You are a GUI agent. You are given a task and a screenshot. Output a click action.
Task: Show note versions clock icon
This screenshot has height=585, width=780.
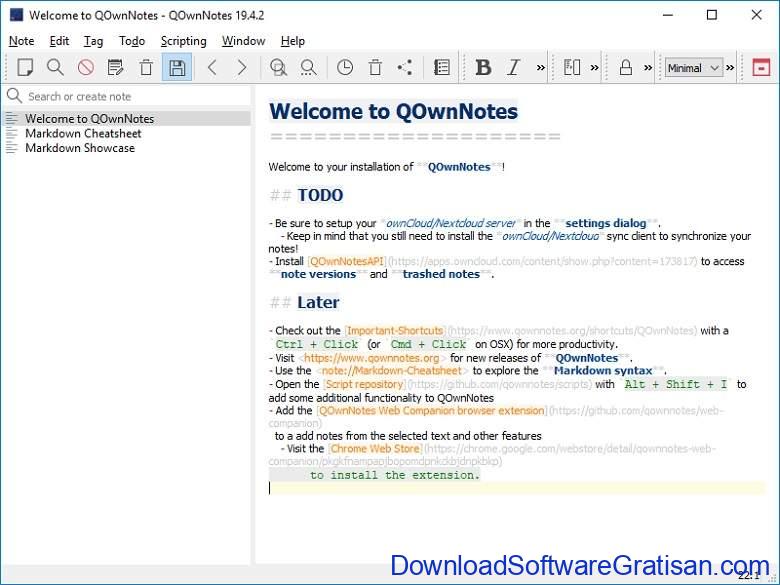[345, 67]
